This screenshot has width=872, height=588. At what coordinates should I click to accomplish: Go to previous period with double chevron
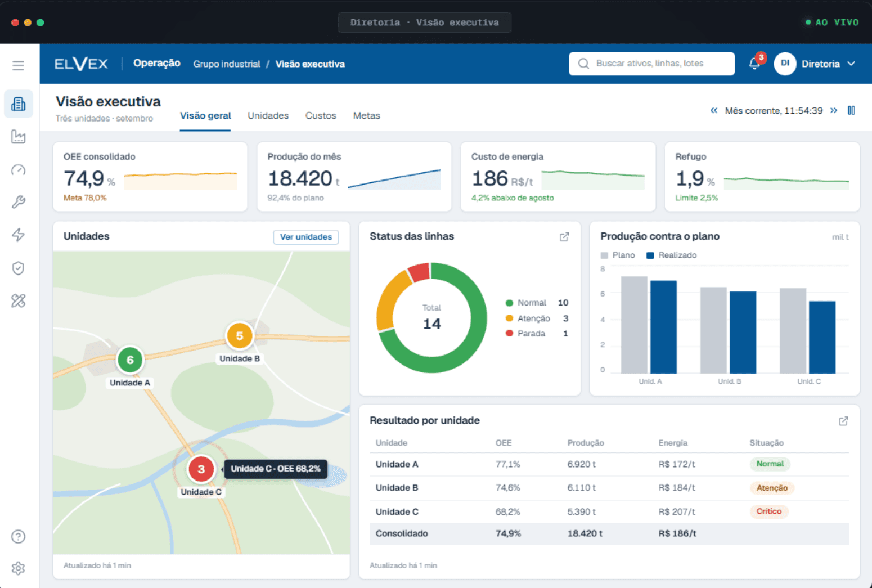713,110
